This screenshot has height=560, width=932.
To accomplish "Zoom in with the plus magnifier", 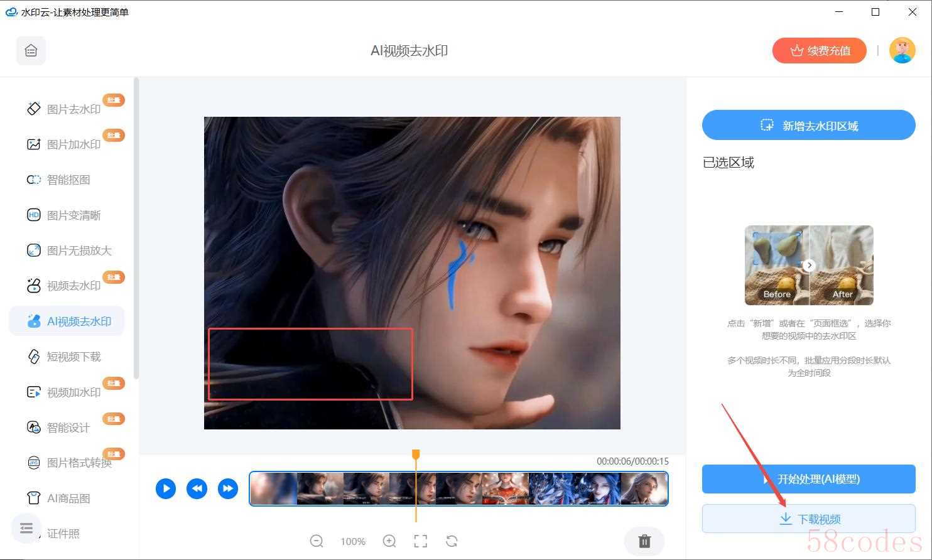I will tap(389, 541).
